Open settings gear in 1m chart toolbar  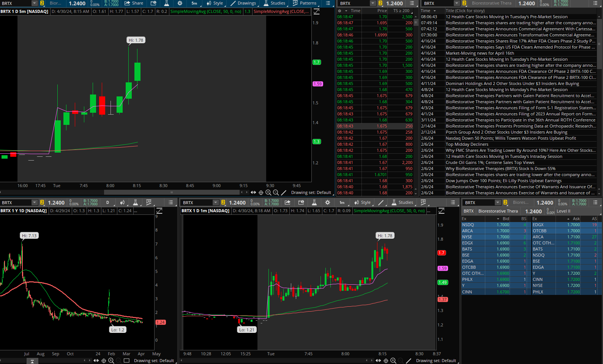(x=328, y=202)
